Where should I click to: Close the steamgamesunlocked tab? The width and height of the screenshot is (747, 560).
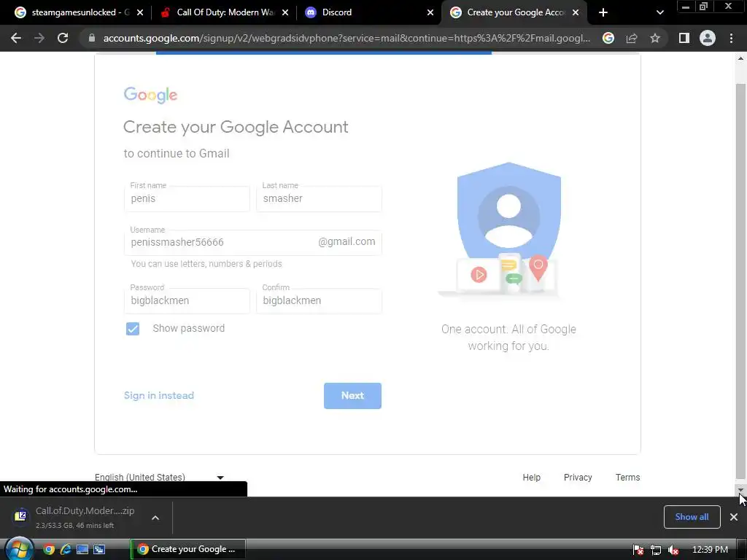(x=140, y=12)
